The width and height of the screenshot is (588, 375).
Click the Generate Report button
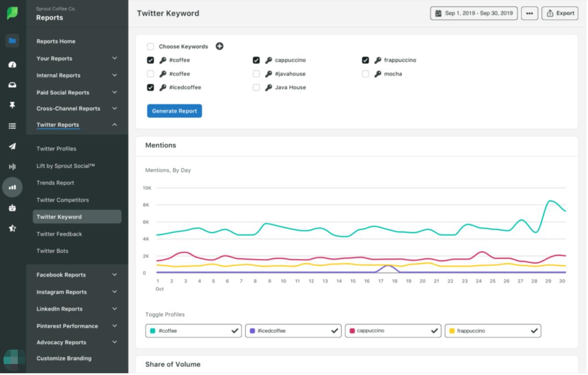tap(174, 111)
